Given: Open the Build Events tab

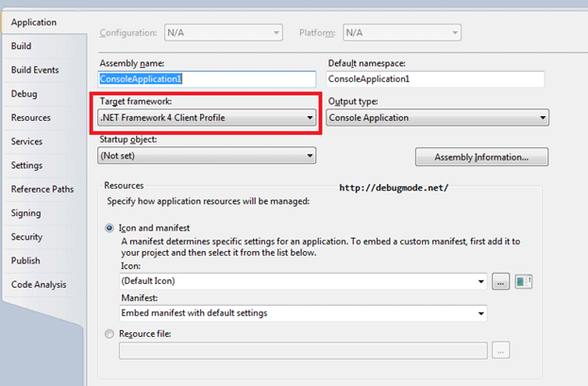Looking at the screenshot, I should click(35, 70).
